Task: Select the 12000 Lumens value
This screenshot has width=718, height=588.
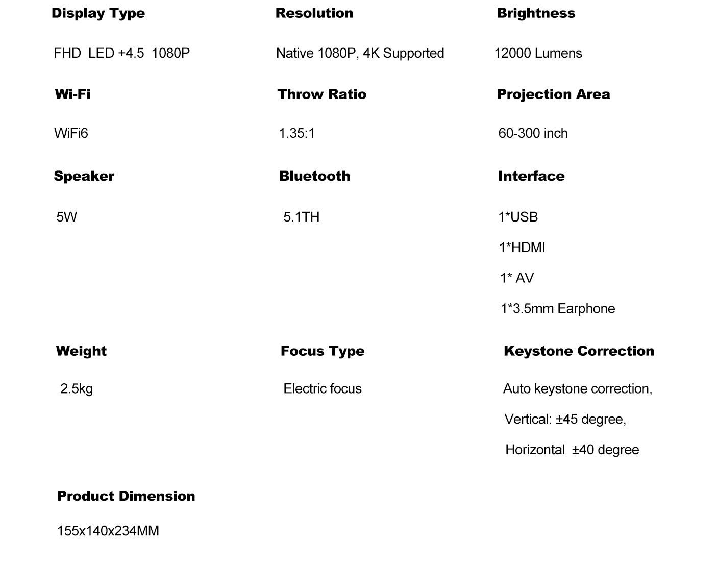Action: [x=538, y=53]
